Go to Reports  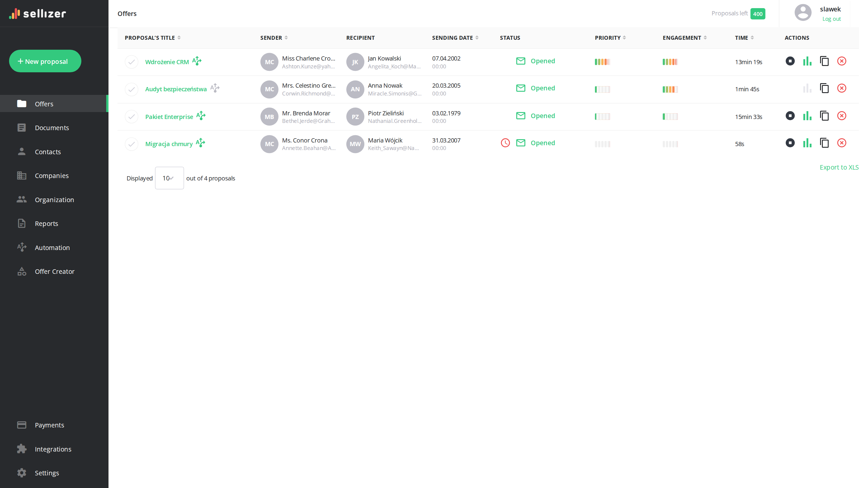coord(54,224)
